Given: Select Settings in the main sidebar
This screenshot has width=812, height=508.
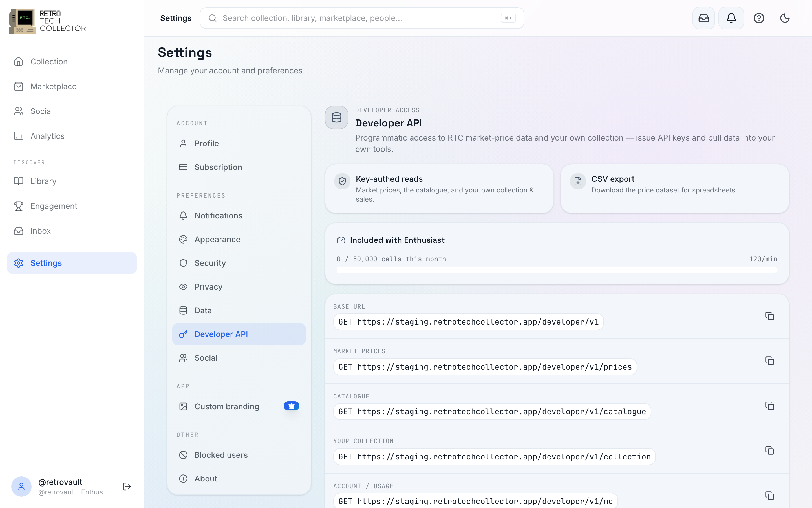Looking at the screenshot, I should point(72,263).
